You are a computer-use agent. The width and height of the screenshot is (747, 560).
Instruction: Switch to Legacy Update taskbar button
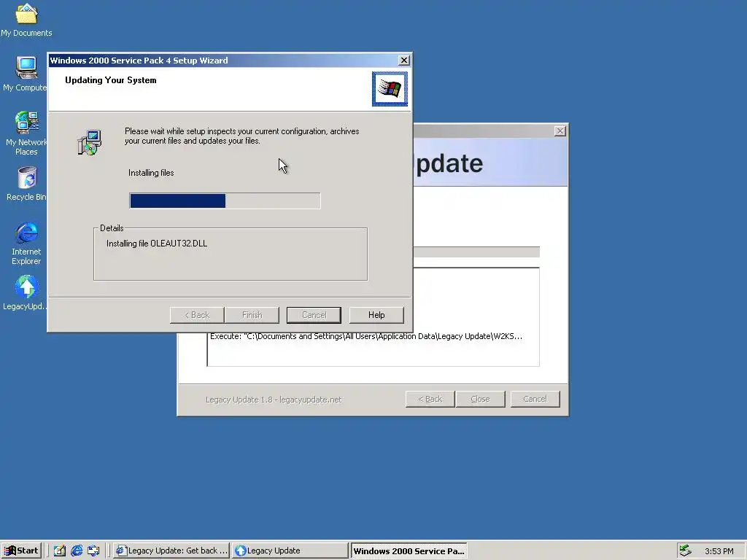coord(290,551)
